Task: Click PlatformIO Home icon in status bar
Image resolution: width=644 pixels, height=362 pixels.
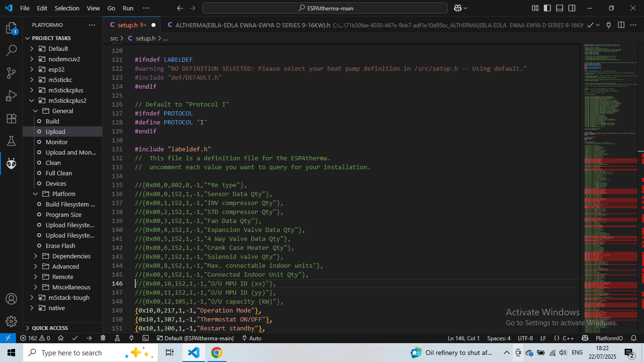Action: coord(61,338)
